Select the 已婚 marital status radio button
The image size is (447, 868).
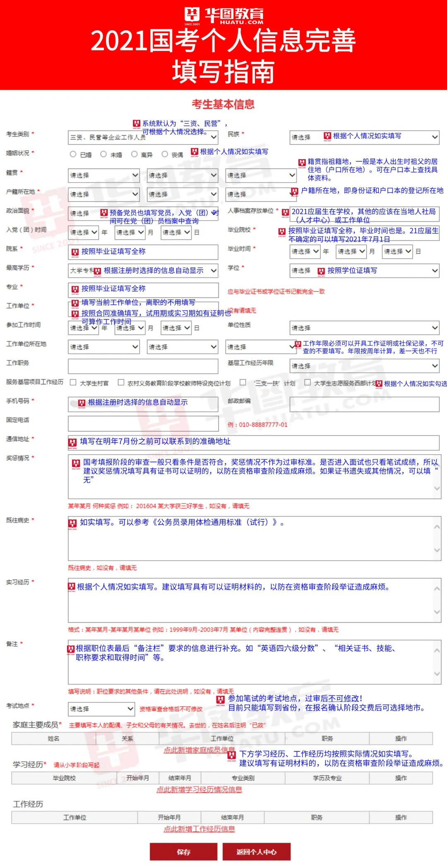pyautogui.click(x=73, y=154)
